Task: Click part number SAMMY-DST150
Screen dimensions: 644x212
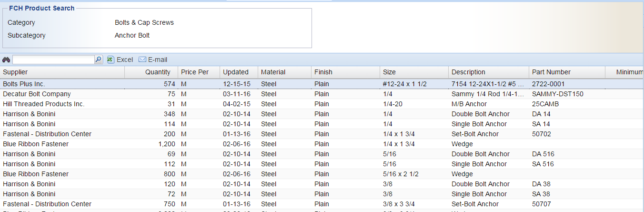Action: tap(558, 94)
